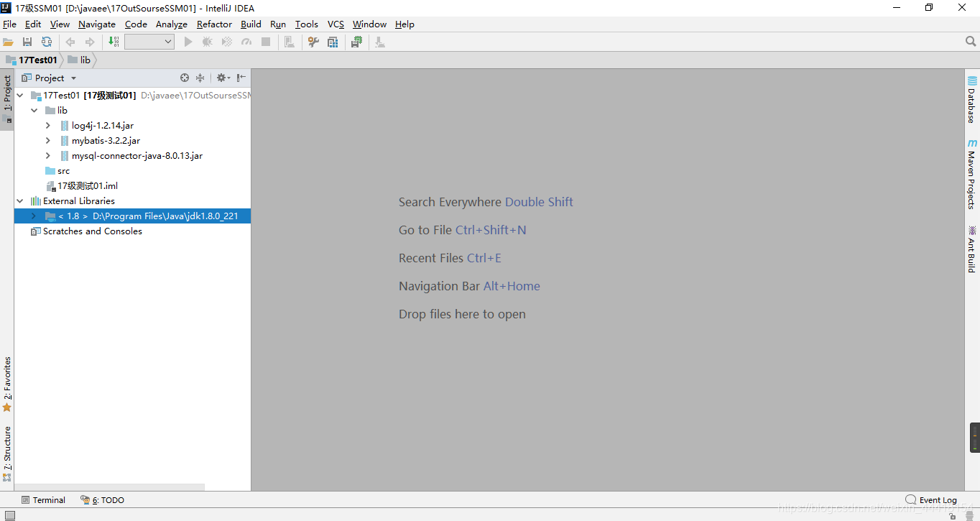Click the Back navigation arrow
Image resolution: width=980 pixels, height=521 pixels.
click(70, 42)
